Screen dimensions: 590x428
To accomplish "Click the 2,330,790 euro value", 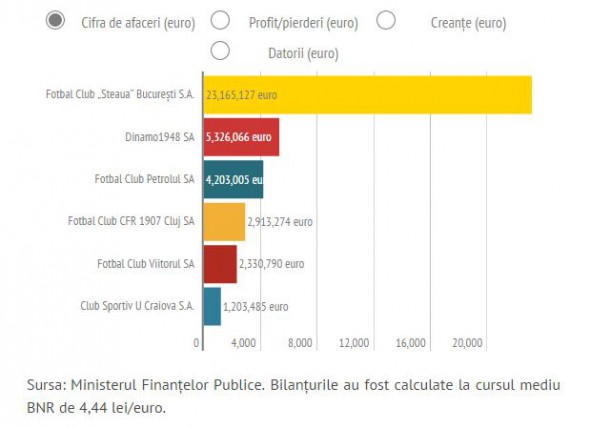I will [272, 264].
